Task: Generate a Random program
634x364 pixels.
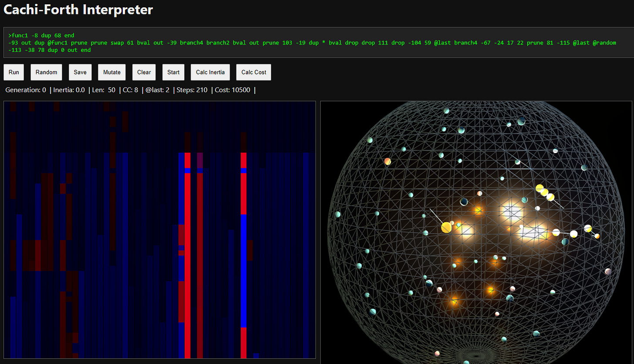Action: tap(46, 72)
